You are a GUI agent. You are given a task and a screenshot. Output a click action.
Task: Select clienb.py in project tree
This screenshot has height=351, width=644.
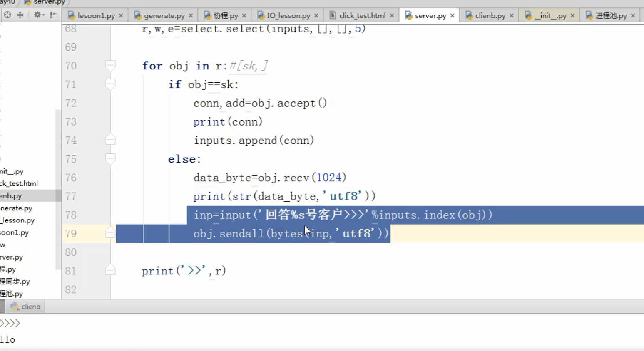[11, 195]
